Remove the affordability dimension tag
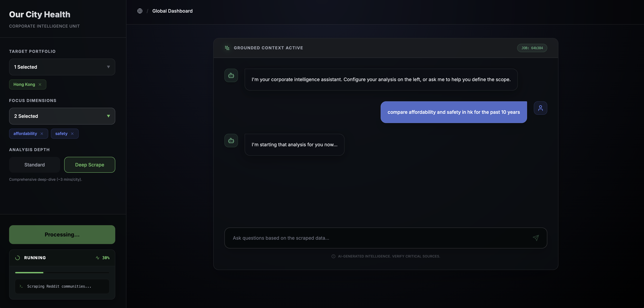The image size is (644, 308). pyautogui.click(x=42, y=134)
